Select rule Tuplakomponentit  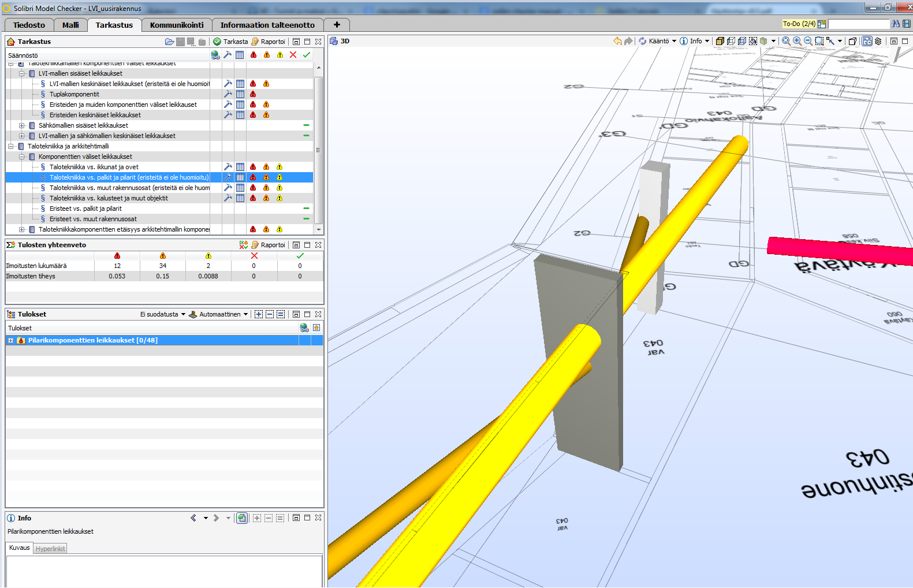tap(74, 94)
